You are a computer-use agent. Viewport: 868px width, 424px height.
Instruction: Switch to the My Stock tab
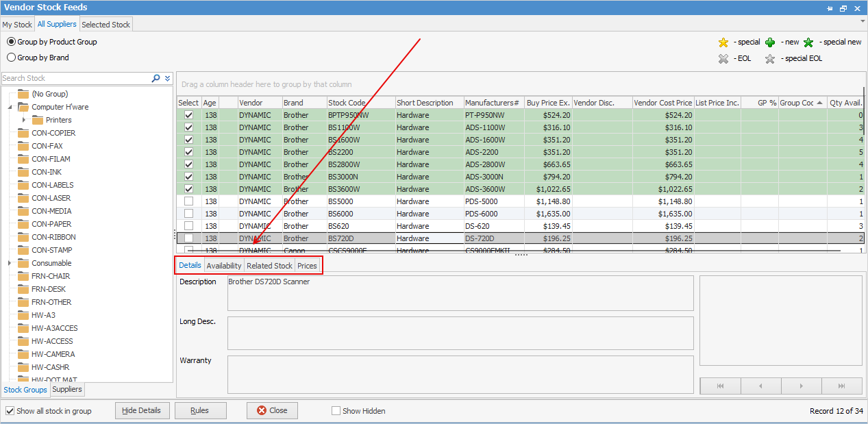(x=17, y=25)
